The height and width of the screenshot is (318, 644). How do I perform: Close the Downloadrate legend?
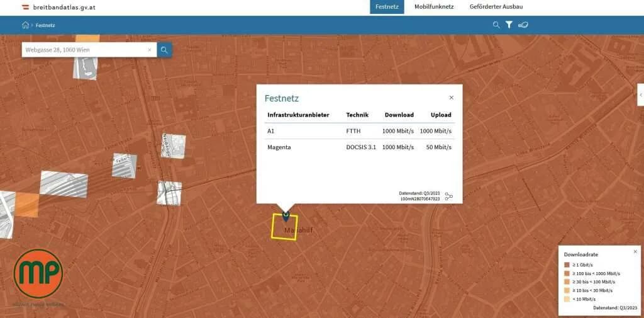pos(635,251)
